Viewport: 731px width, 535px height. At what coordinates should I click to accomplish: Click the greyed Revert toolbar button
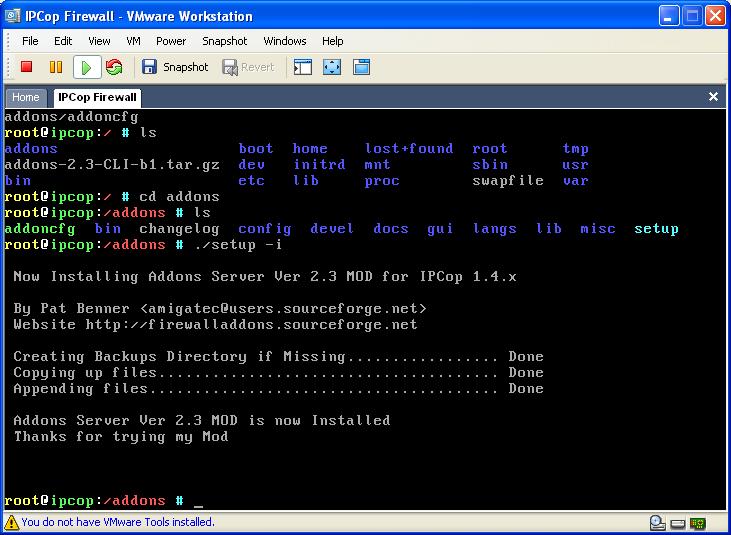248,67
